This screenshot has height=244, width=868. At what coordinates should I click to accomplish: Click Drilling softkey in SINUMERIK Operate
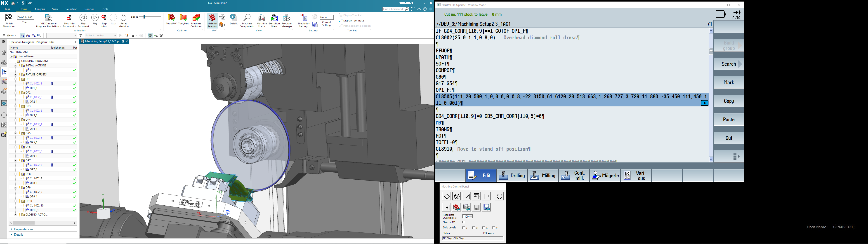click(512, 176)
